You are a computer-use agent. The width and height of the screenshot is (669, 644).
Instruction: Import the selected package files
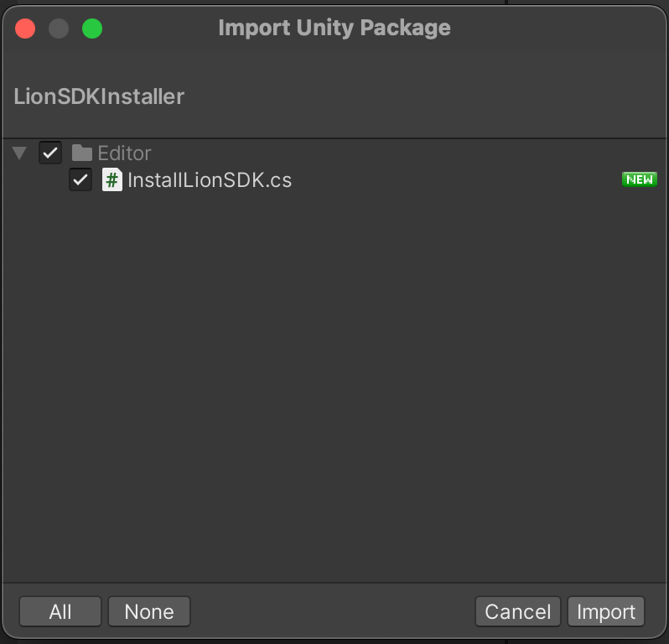pyautogui.click(x=606, y=611)
